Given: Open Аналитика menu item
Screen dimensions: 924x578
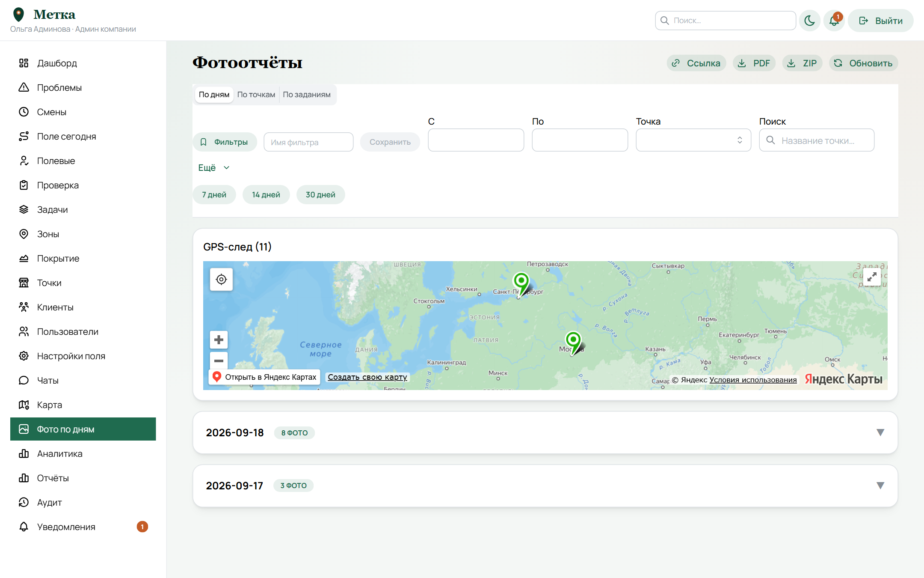Looking at the screenshot, I should [83, 453].
